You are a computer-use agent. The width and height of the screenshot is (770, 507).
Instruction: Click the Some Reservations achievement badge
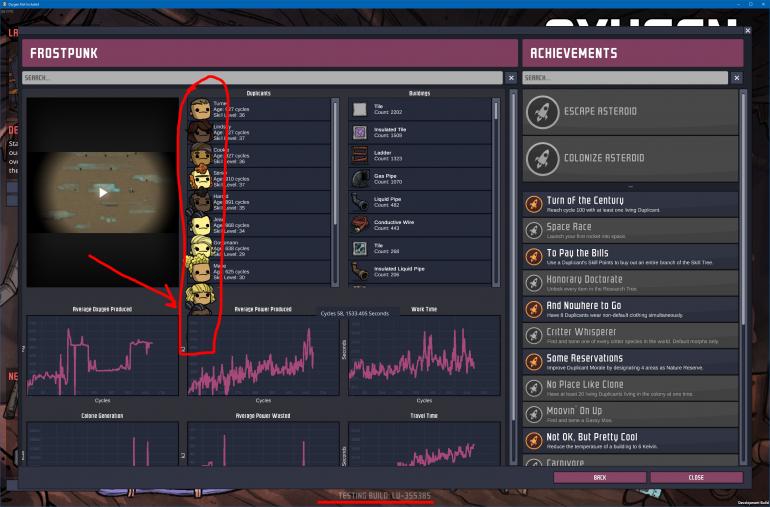click(x=533, y=362)
